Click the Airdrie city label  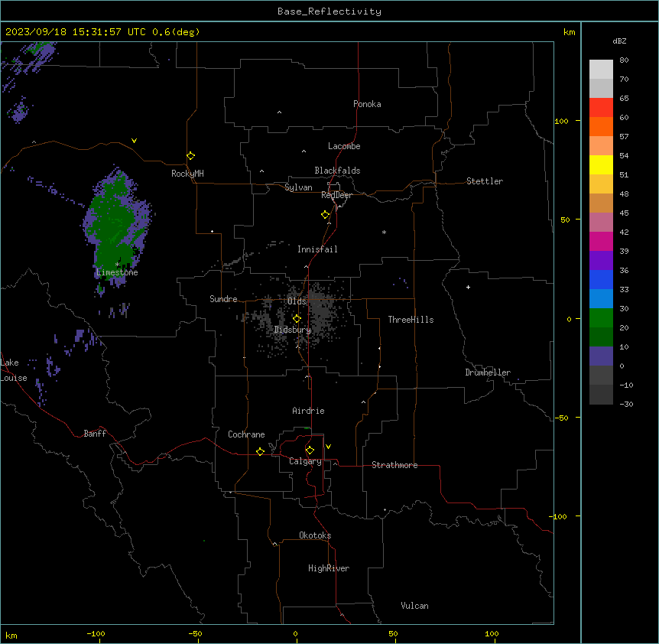coord(309,411)
